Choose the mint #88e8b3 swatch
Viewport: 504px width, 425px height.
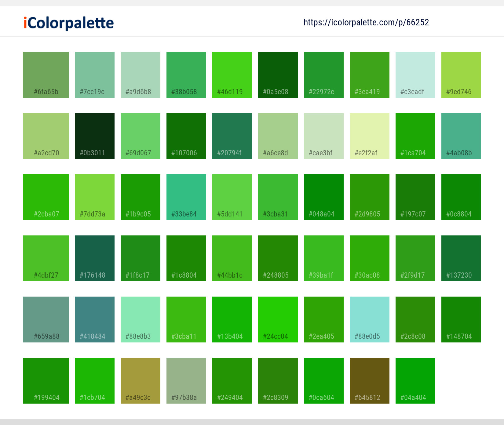click(x=141, y=320)
